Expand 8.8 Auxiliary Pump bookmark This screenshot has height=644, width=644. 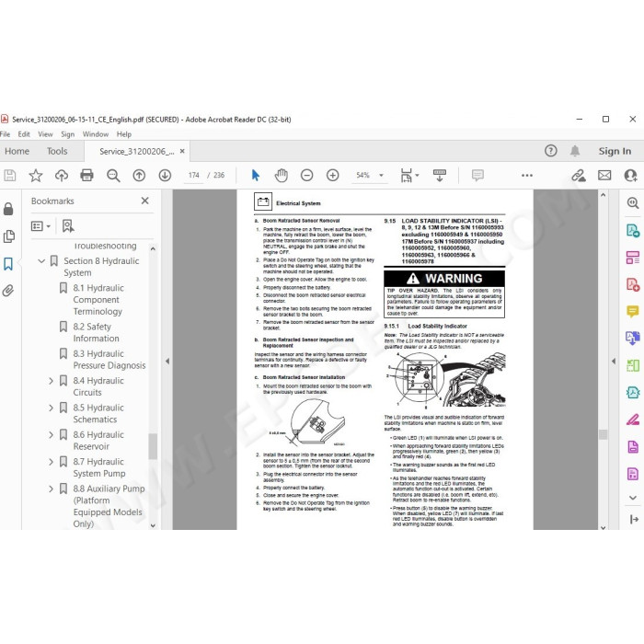click(x=51, y=489)
